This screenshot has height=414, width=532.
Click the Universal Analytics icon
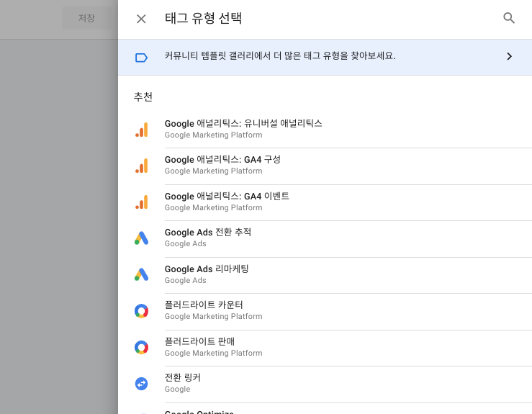pyautogui.click(x=142, y=130)
